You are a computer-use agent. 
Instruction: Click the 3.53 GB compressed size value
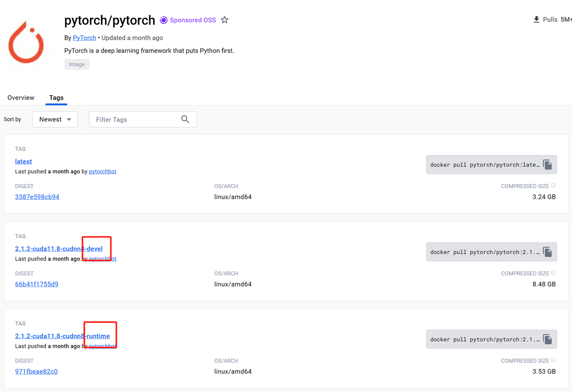544,371
